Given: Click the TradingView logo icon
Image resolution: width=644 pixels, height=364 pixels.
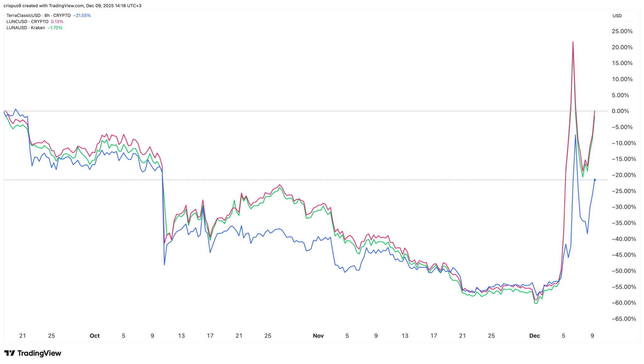Looking at the screenshot, I should [x=9, y=353].
